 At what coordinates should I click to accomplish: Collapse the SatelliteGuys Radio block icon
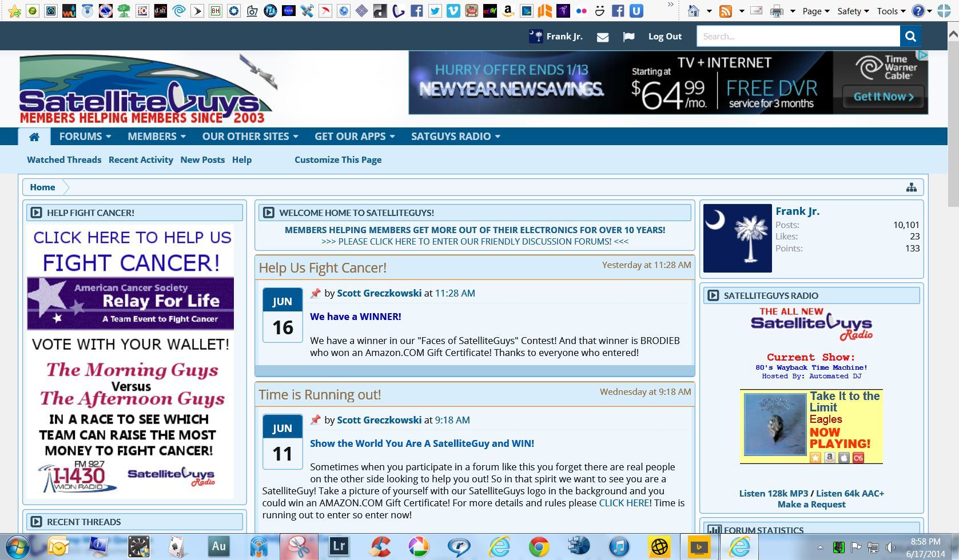point(713,295)
